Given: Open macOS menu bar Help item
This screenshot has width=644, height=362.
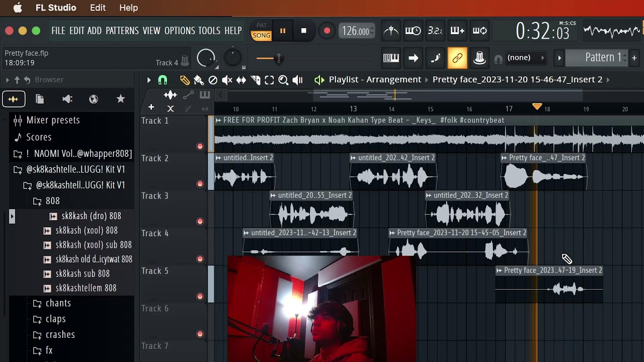Looking at the screenshot, I should [128, 8].
